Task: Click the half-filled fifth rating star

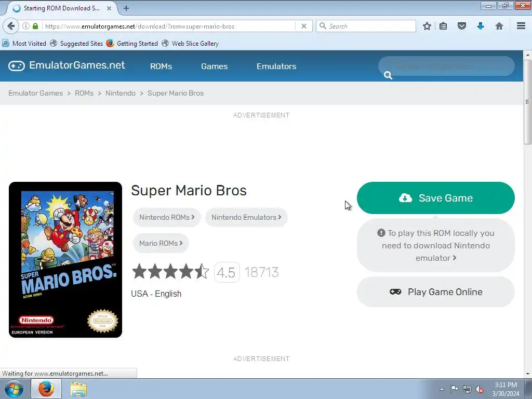Action: [202, 271]
